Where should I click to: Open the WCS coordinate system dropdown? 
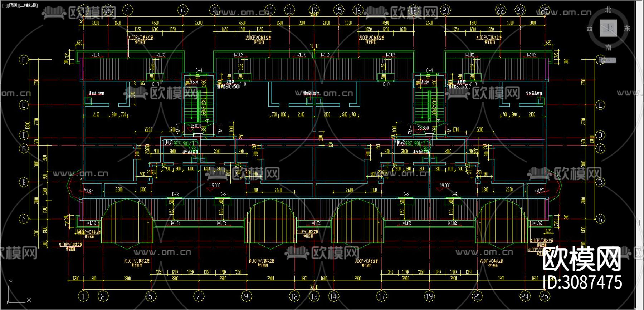(608, 60)
